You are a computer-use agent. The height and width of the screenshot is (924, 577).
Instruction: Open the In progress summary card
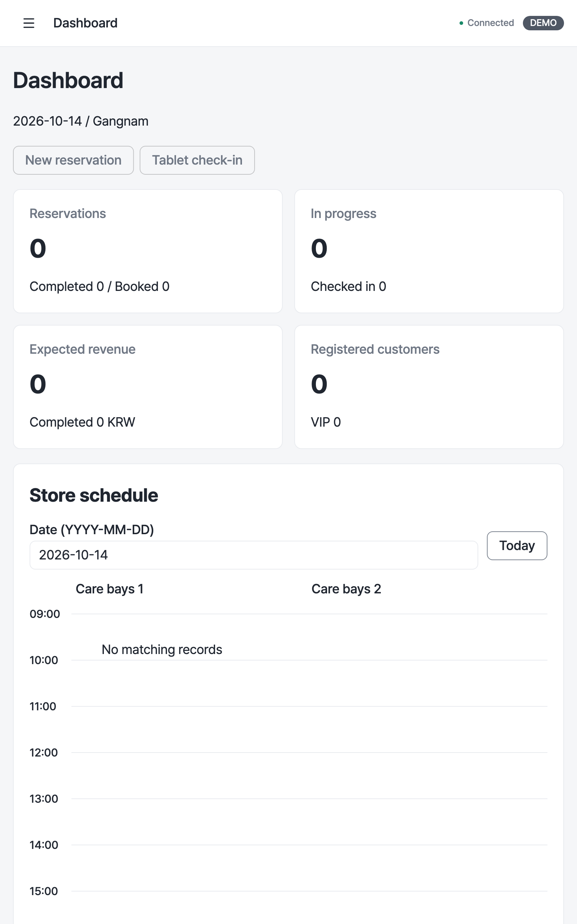pyautogui.click(x=429, y=251)
